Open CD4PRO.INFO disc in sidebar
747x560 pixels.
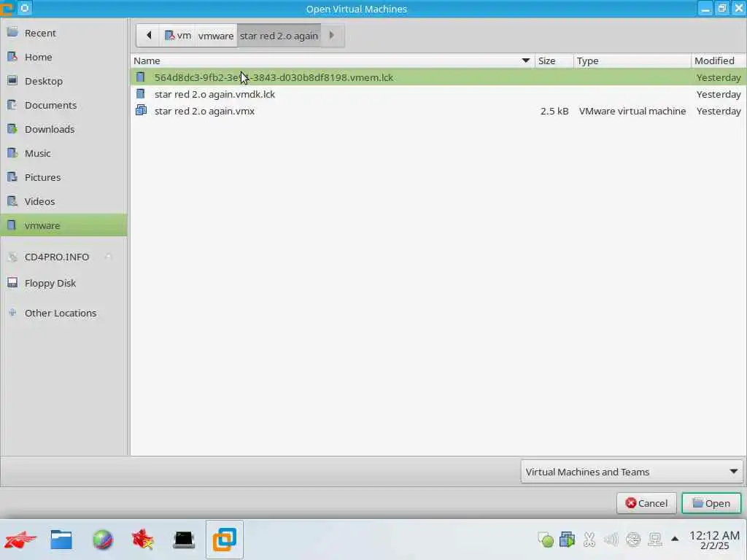pyautogui.click(x=57, y=257)
